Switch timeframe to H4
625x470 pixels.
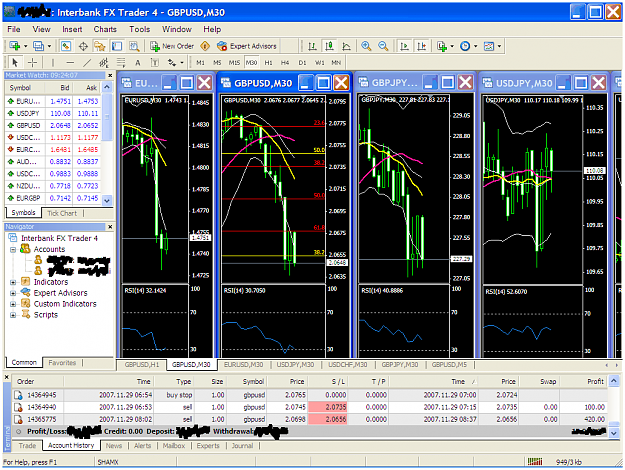tap(285, 63)
